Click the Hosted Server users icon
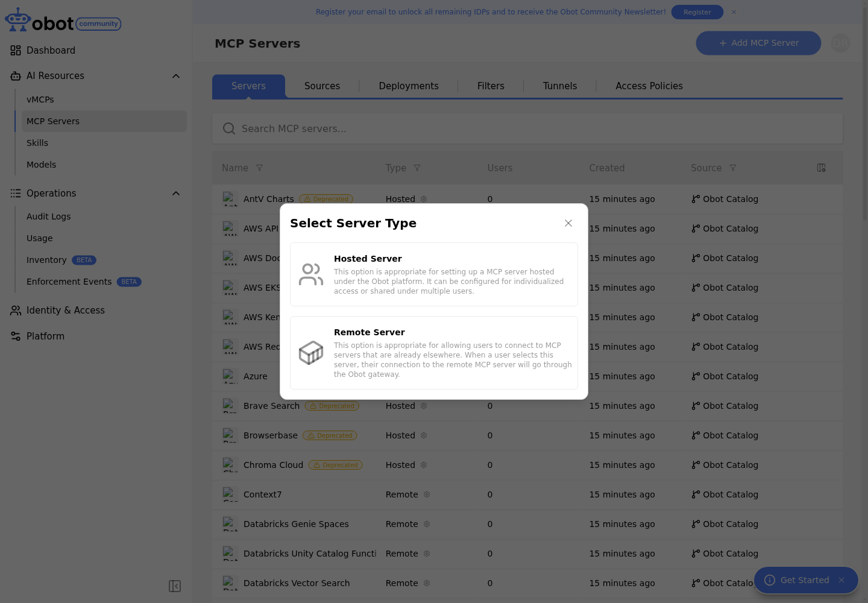The image size is (868, 603). (311, 274)
